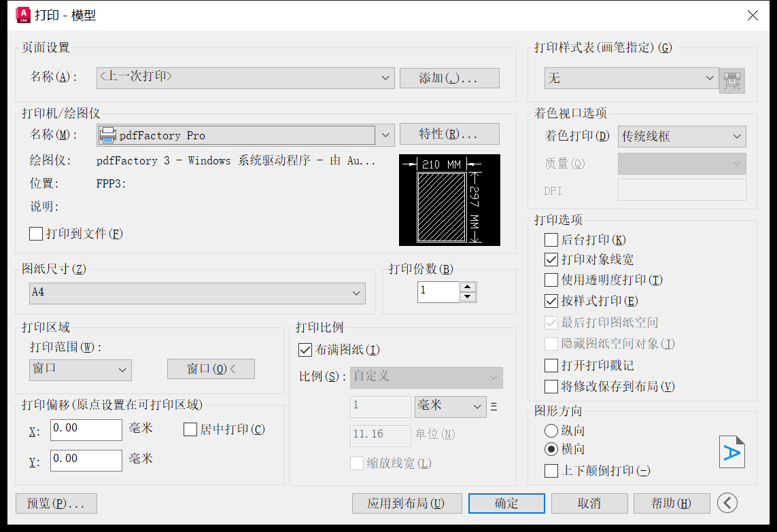
Task: Open printer 特性 button
Action: (449, 134)
